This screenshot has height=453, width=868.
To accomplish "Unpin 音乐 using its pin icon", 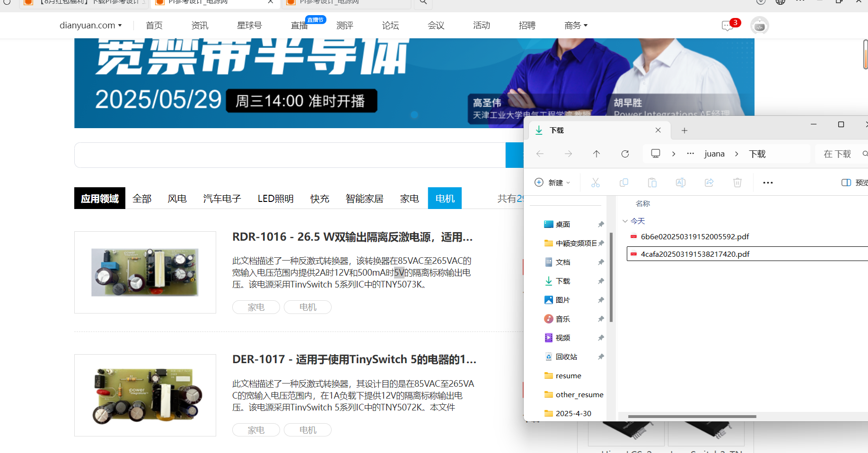I will [x=601, y=319].
